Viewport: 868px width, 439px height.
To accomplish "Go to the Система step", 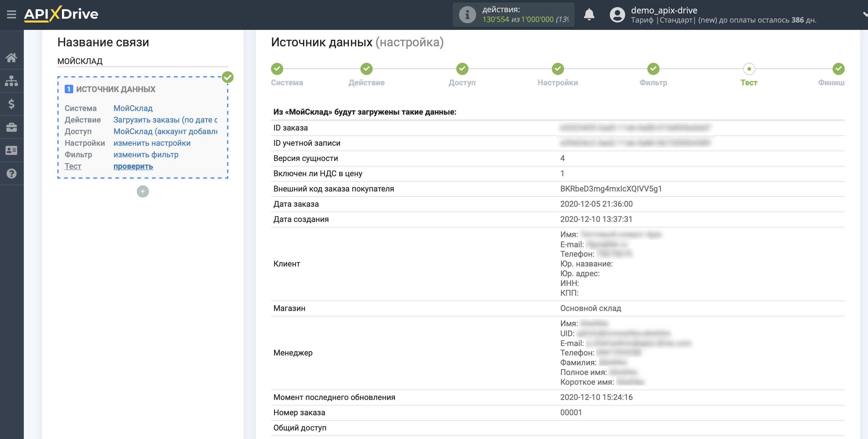I will point(277,69).
